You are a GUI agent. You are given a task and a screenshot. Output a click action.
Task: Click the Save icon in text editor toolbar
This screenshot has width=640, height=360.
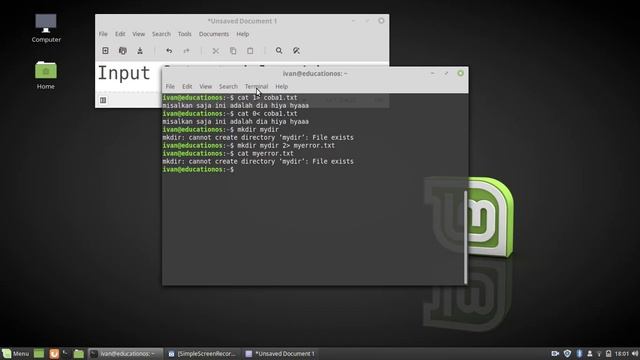(140, 51)
